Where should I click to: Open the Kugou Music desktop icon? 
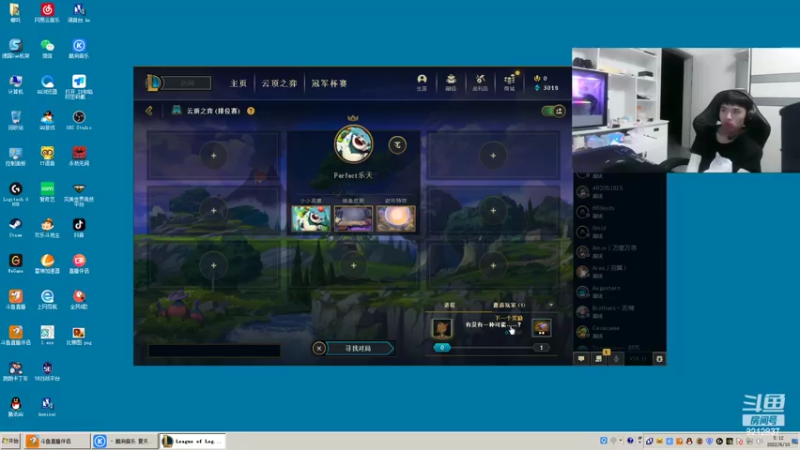click(79, 48)
